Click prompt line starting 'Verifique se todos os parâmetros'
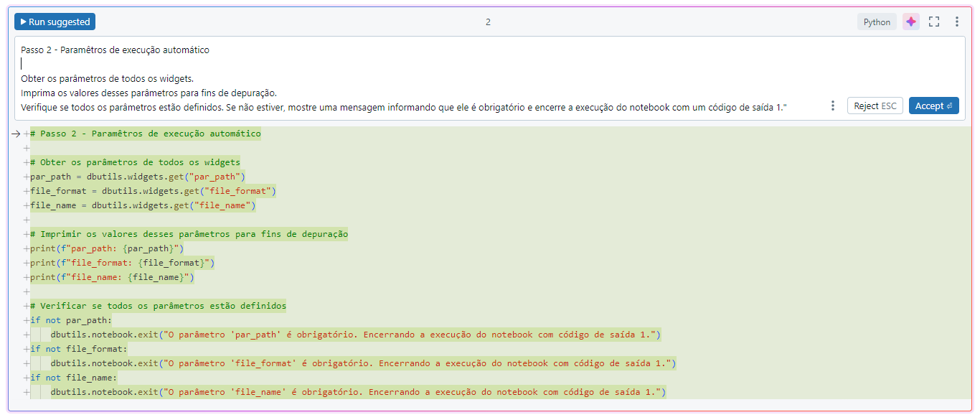This screenshot has width=980, height=420. (404, 106)
